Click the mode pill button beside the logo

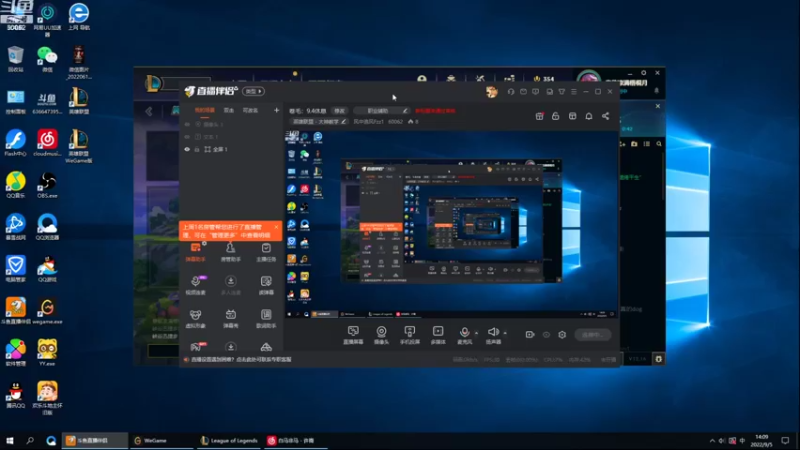253,91
